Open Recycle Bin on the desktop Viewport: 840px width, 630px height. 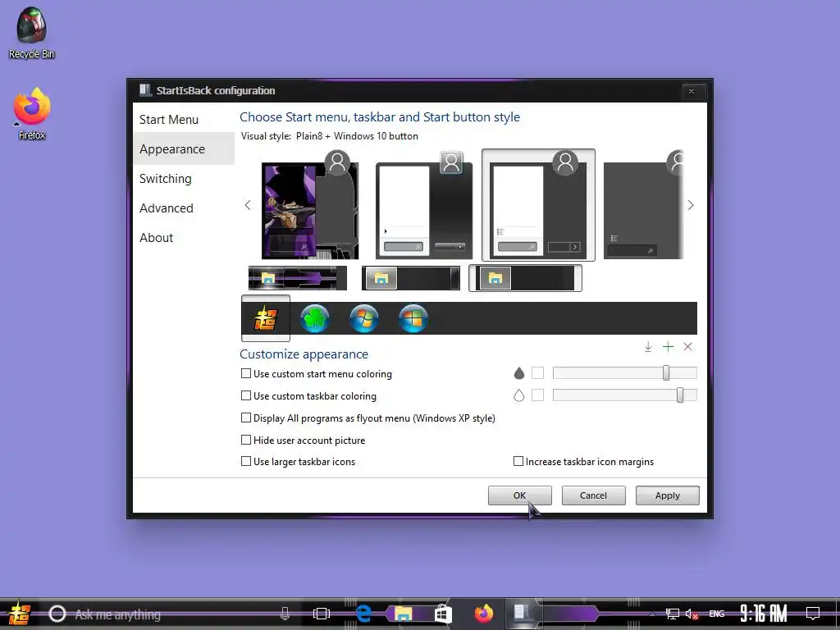[32, 33]
